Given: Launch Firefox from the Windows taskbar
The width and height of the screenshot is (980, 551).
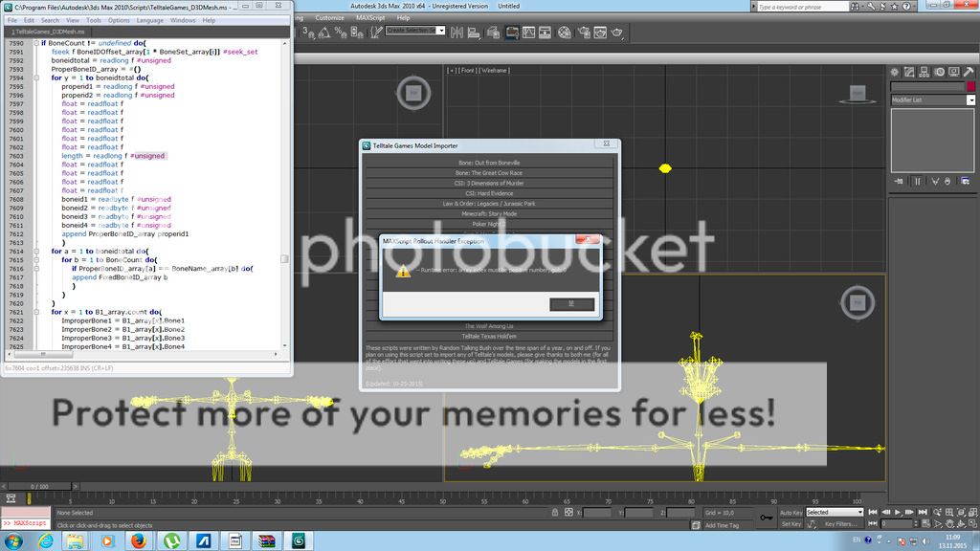Looking at the screenshot, I should click(137, 541).
